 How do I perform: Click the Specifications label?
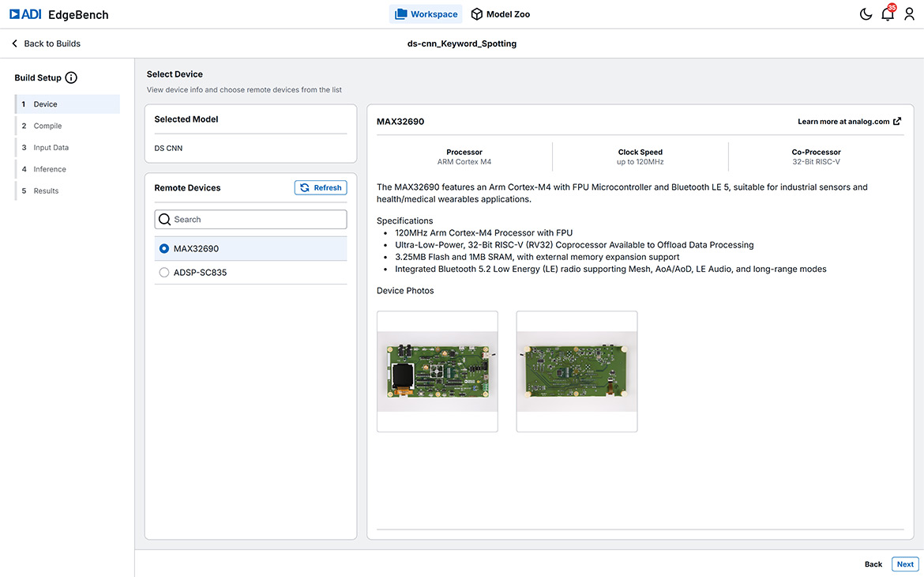(x=405, y=221)
